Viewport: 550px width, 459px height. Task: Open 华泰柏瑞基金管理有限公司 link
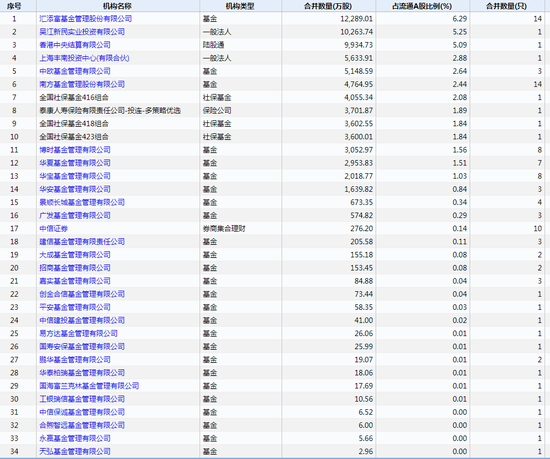click(82, 373)
